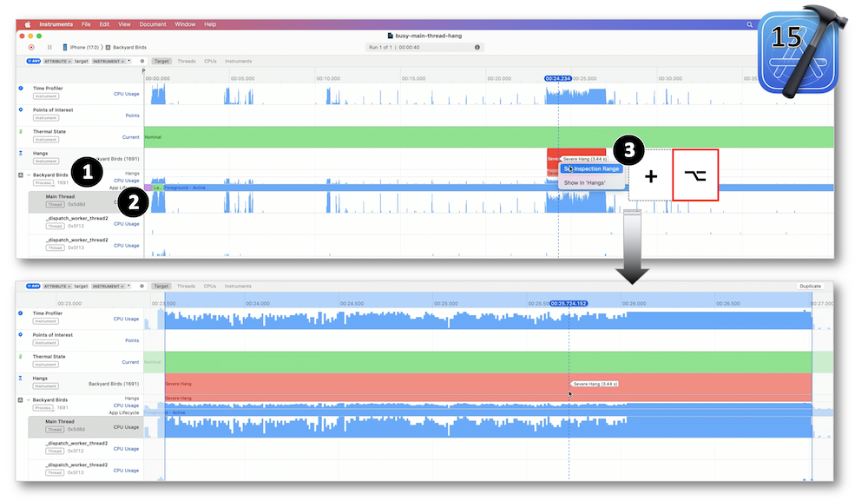Click the iPhone device icon in the toolbar
The image size is (868, 501).
click(65, 48)
